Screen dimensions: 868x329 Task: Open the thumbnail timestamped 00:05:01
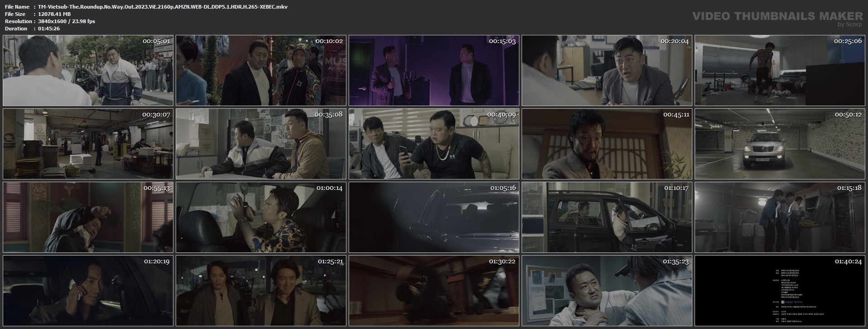(x=88, y=70)
